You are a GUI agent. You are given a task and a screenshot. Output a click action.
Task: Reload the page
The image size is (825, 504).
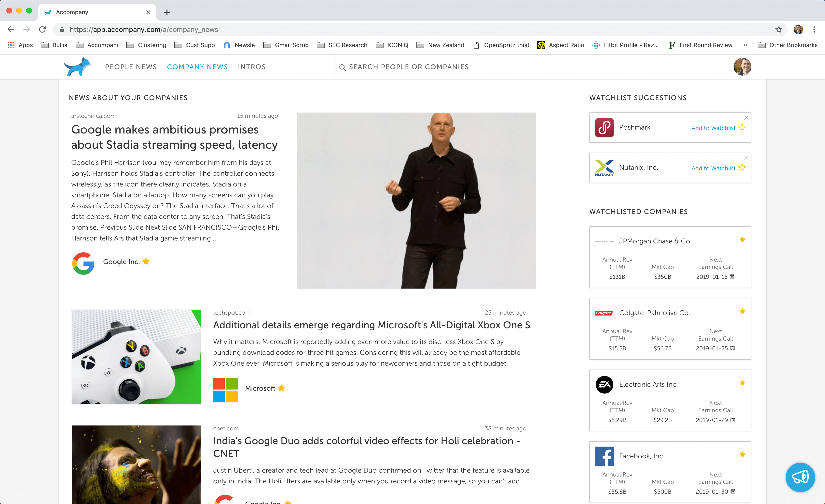point(42,29)
